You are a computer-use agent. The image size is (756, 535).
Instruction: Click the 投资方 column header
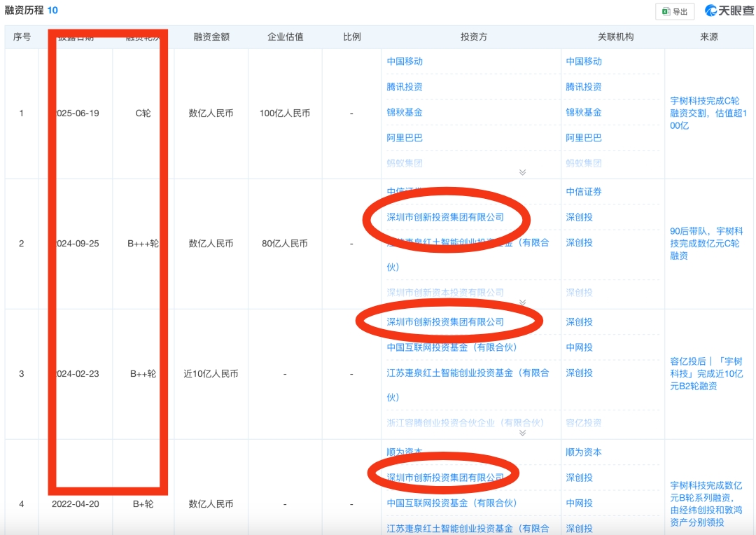point(473,36)
